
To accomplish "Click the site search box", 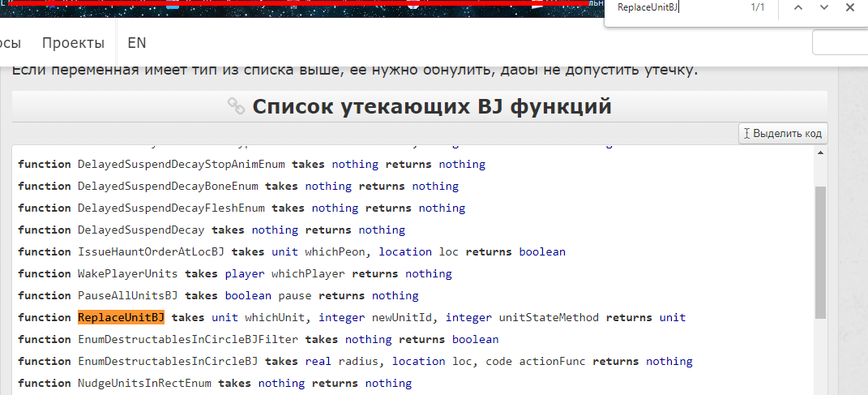I will click(x=840, y=43).
